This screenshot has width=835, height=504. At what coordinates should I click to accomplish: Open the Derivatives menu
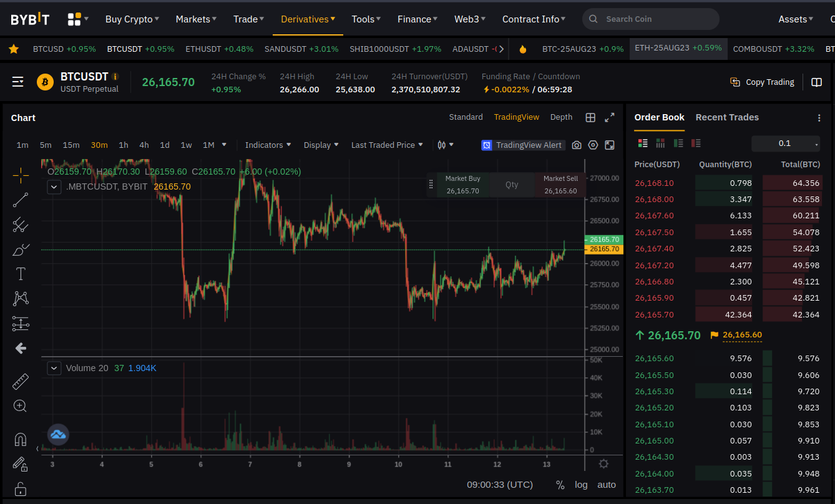[x=308, y=19]
